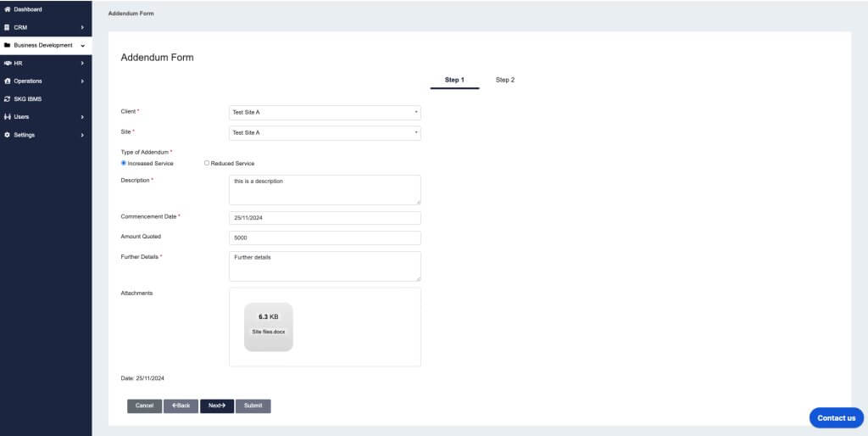The width and height of the screenshot is (868, 436).
Task: Expand the Operations submenu arrow
Action: (x=82, y=81)
